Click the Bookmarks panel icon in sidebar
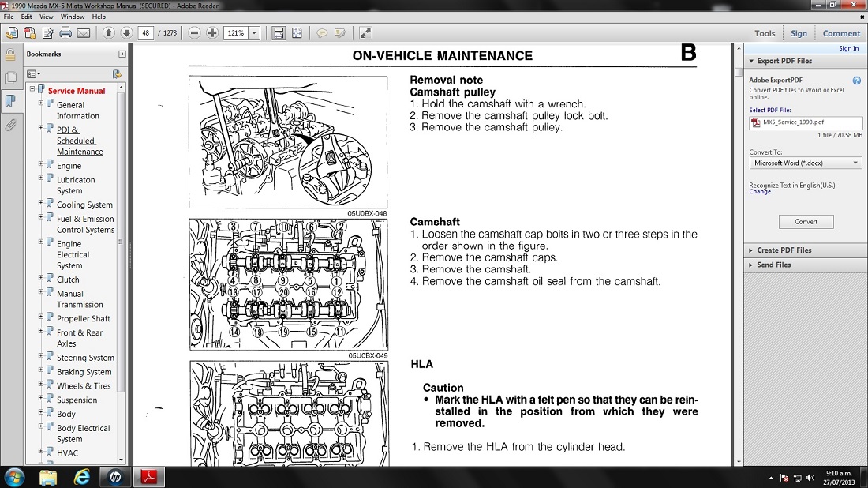Image resolution: width=868 pixels, height=488 pixels. click(x=10, y=101)
